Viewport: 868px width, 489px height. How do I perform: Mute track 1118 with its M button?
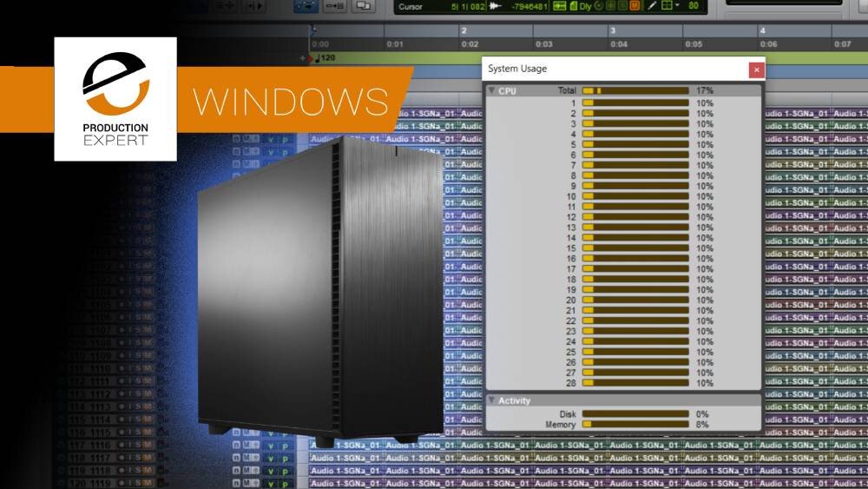pos(148,471)
